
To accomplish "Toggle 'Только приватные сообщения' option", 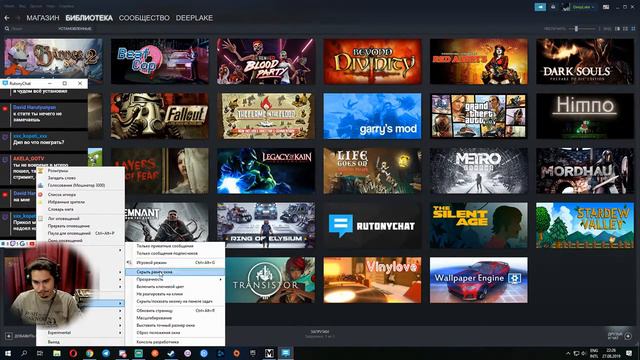I will [x=175, y=246].
